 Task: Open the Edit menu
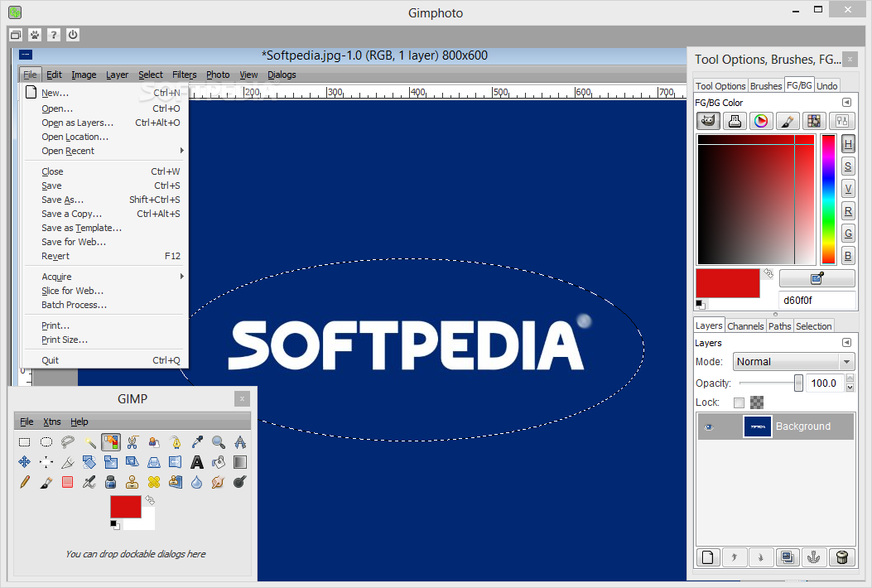pyautogui.click(x=54, y=75)
